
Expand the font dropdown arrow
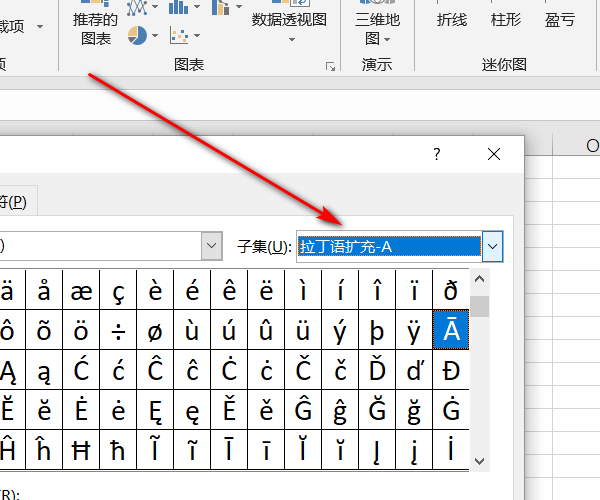[212, 246]
